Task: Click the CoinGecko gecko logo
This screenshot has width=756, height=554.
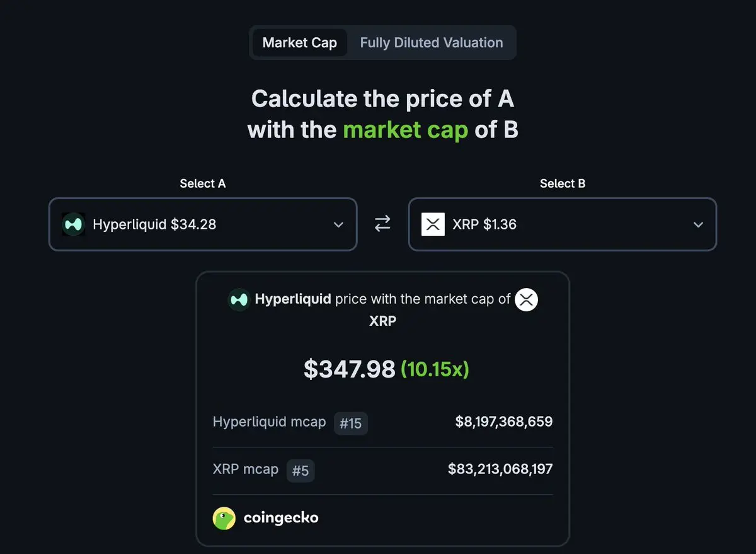Action: tap(224, 518)
